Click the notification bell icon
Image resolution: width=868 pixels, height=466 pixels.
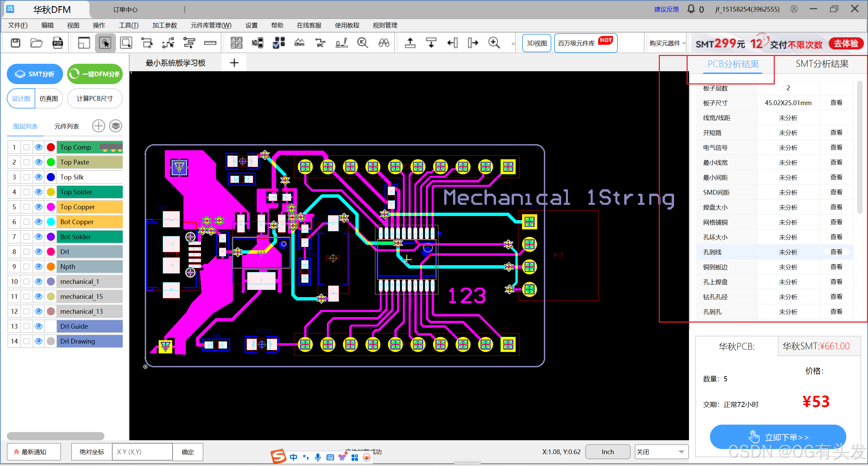click(691, 9)
